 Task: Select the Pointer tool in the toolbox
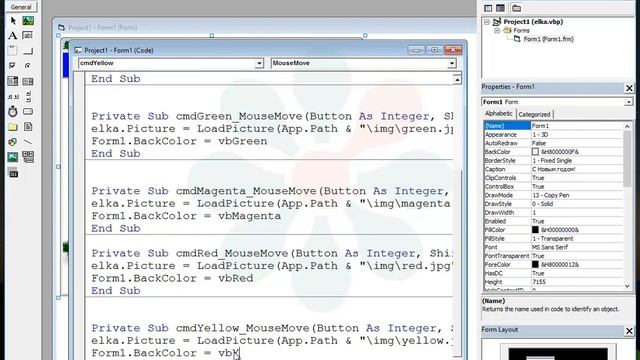pos(13,20)
